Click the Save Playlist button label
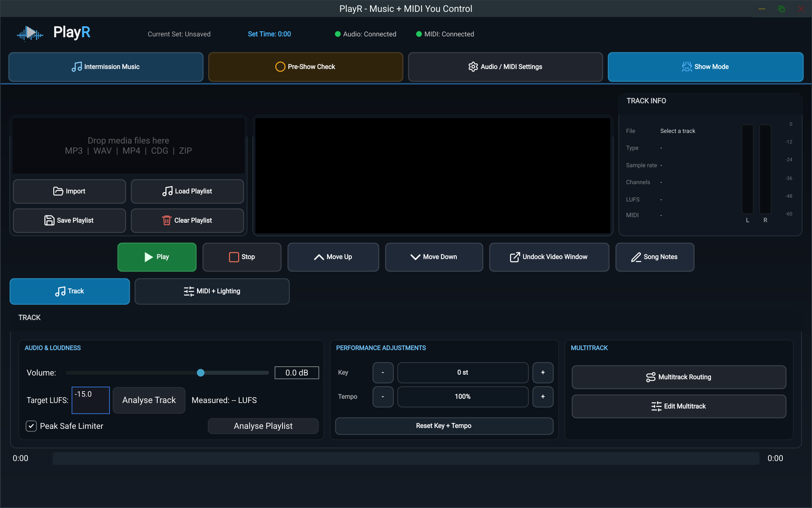Viewport: 812px width, 508px height. [x=75, y=221]
